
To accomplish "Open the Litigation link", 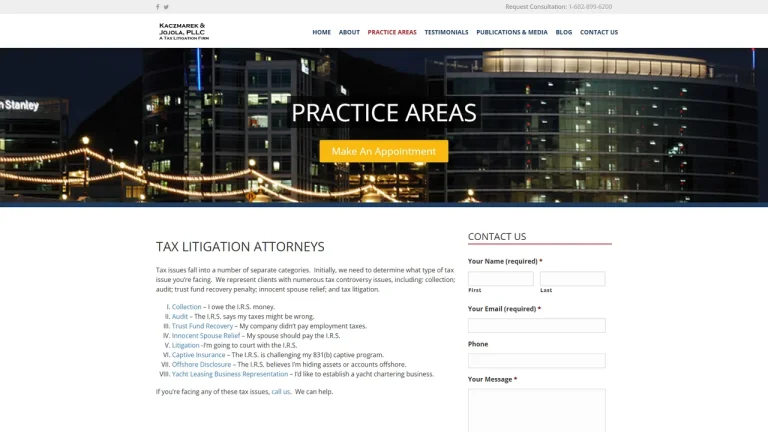I will [186, 345].
